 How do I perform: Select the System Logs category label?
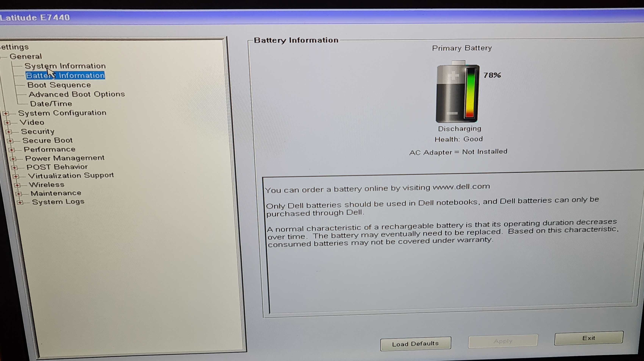coord(58,202)
